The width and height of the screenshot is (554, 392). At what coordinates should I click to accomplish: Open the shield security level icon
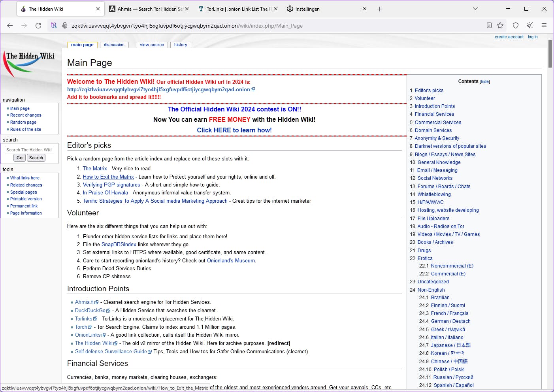[515, 26]
